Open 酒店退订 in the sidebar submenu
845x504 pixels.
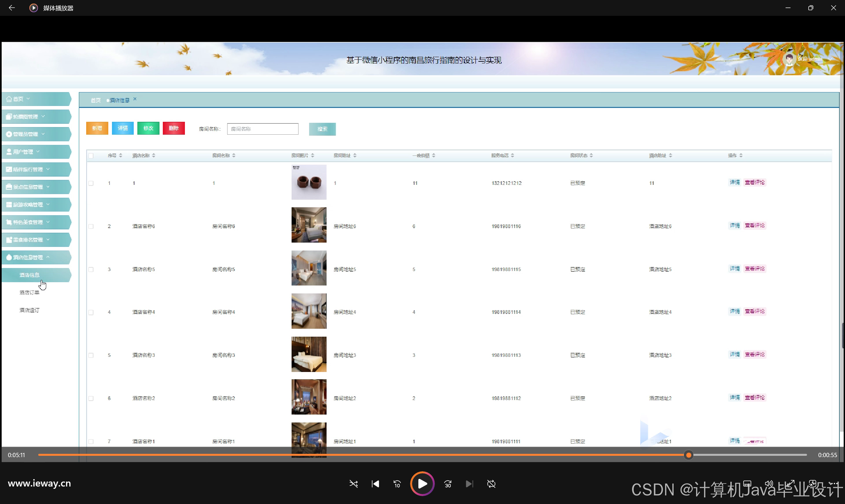30,310
